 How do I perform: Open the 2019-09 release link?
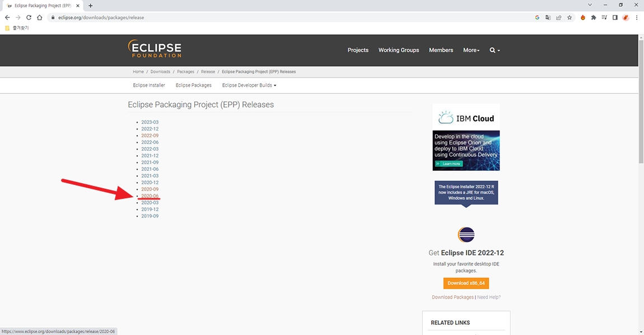coord(150,216)
